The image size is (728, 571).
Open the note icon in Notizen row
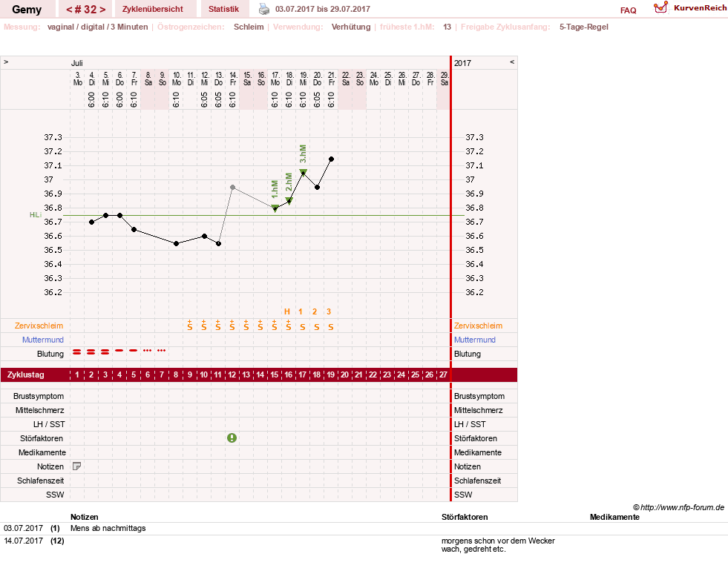point(77,466)
